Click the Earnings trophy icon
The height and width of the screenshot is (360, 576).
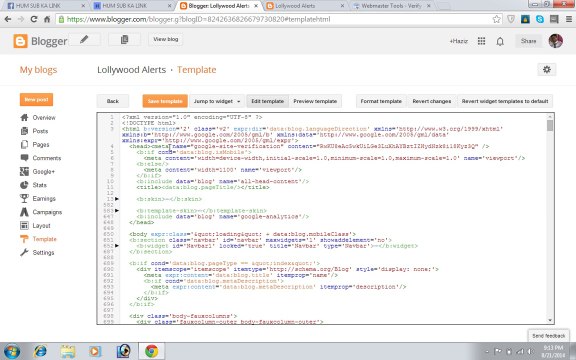(x=24, y=198)
